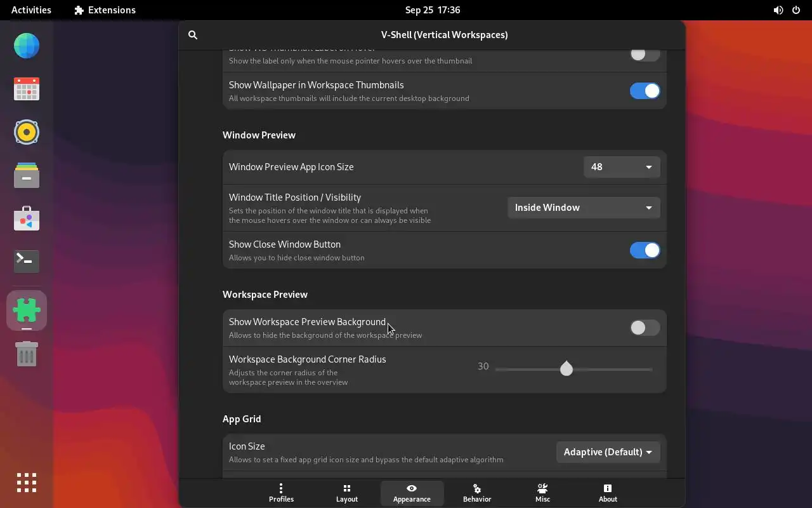The image size is (812, 508).
Task: Open the web browser from the dock
Action: pos(27,46)
